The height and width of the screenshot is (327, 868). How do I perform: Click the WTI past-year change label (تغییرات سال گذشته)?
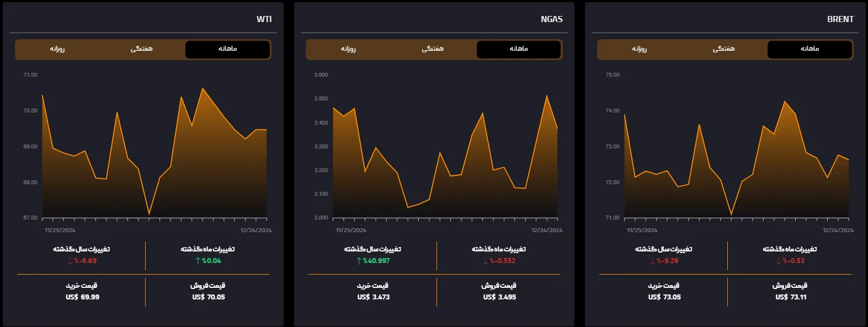pyautogui.click(x=81, y=249)
